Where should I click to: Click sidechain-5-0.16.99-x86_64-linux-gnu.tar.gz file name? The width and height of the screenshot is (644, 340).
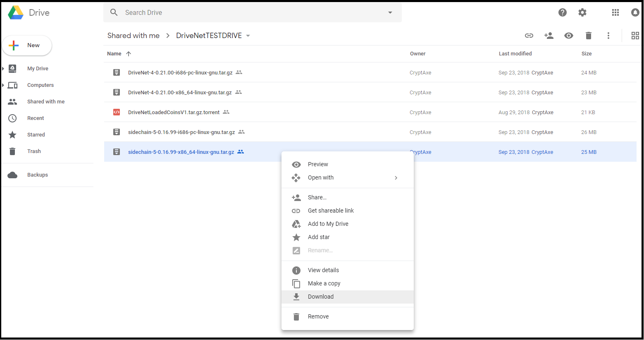181,152
